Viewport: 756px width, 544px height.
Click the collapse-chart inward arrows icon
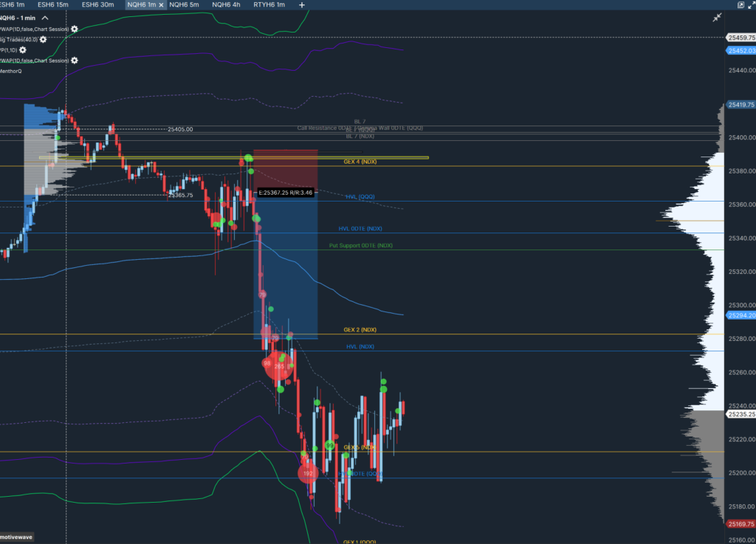pyautogui.click(x=717, y=17)
